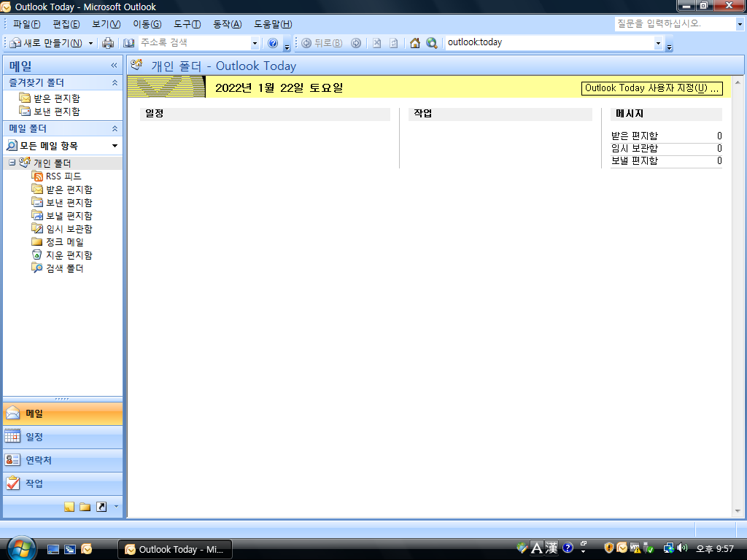Click the Start orb on taskbar
Screen dimensions: 747x560
click(20, 548)
